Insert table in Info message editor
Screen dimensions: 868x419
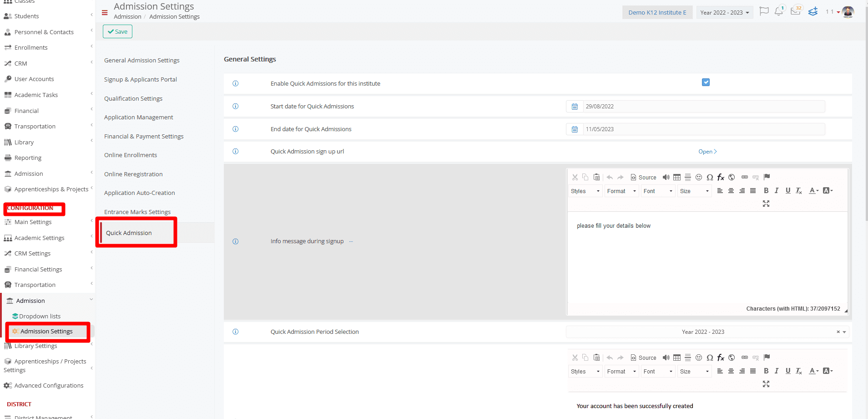(677, 177)
